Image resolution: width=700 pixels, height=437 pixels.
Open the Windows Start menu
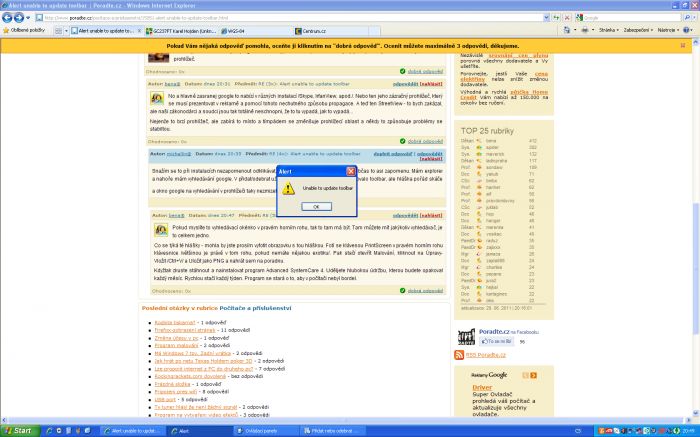(x=20, y=431)
